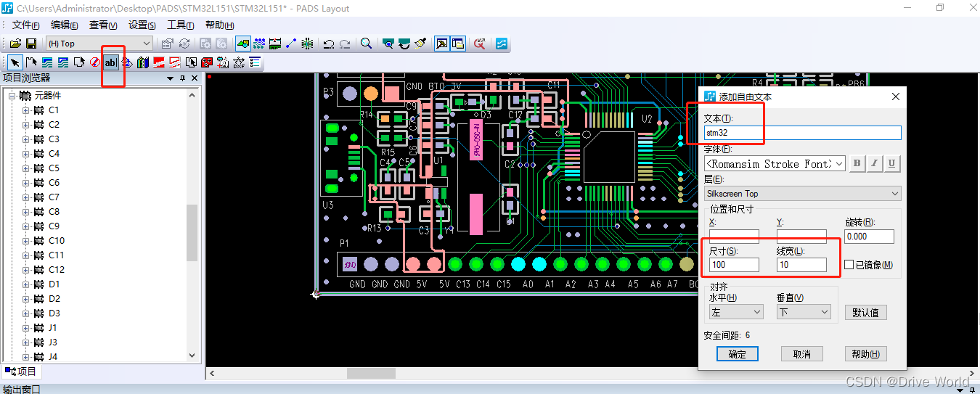Select the 2D Line drafting tool
This screenshot has height=394, width=980.
(x=31, y=62)
